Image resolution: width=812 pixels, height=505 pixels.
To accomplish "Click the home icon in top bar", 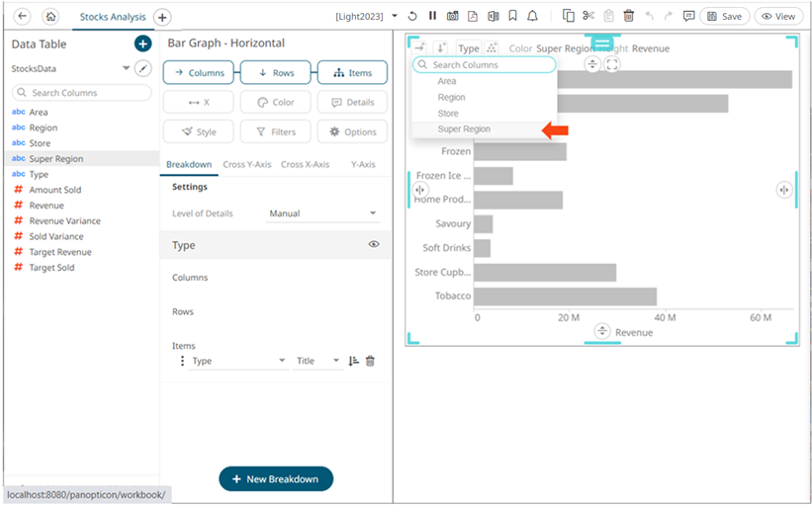I will click(x=51, y=17).
